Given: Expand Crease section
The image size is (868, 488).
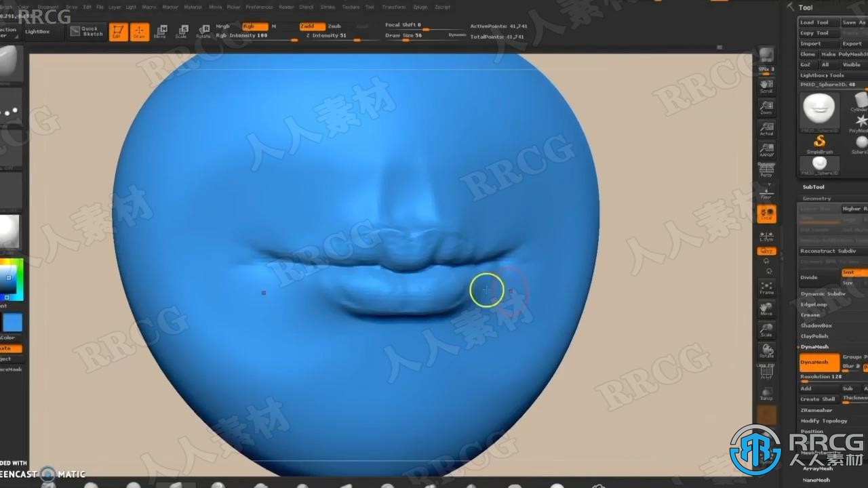Looking at the screenshot, I should 810,315.
